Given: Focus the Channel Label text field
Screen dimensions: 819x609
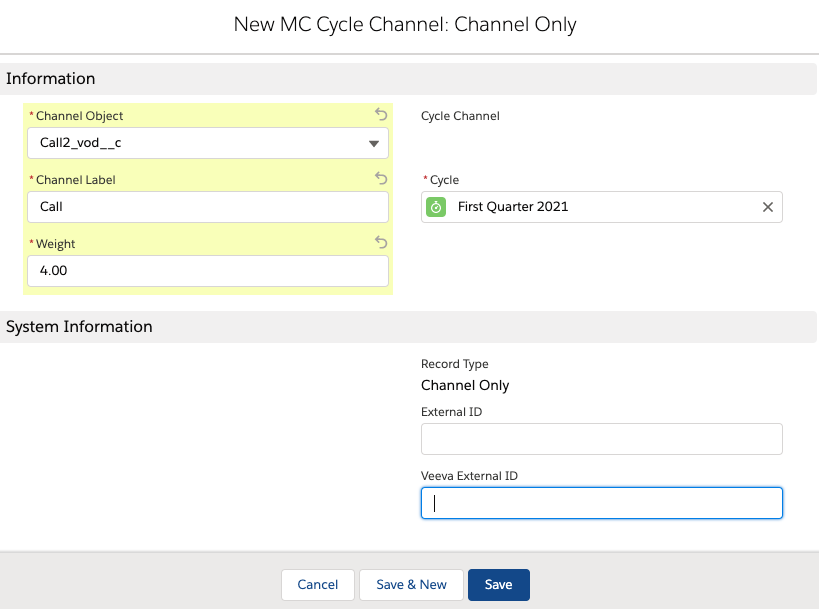Looking at the screenshot, I should (x=207, y=207).
